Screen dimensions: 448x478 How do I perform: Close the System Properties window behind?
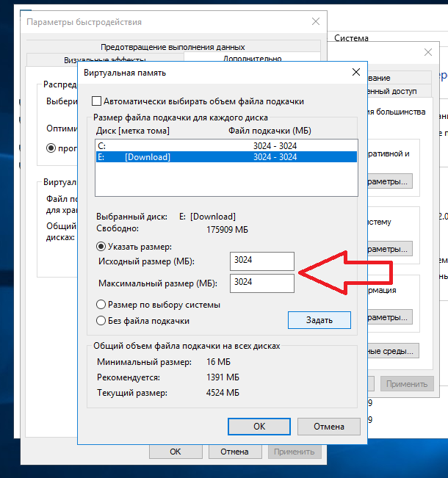click(x=428, y=52)
